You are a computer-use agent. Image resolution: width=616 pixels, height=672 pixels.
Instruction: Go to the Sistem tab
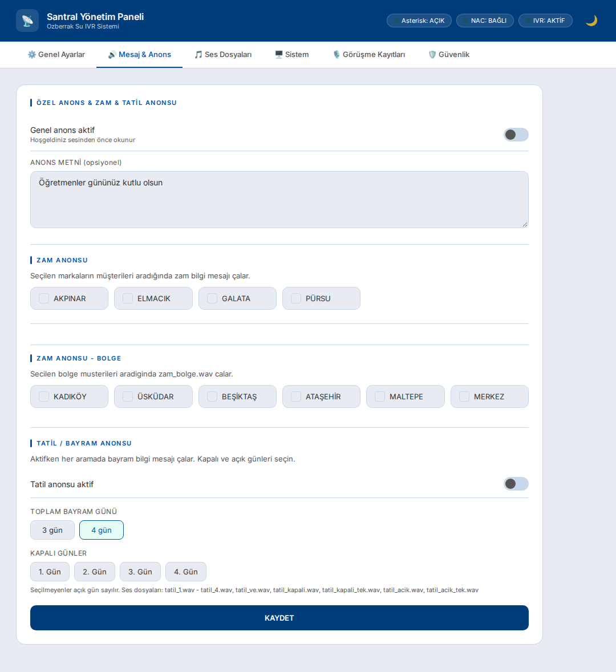click(291, 54)
